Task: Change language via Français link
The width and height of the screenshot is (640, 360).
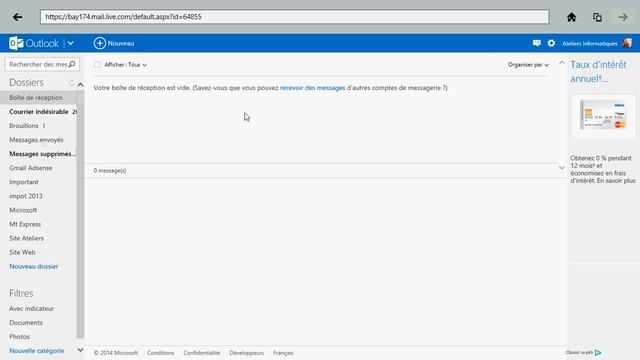Action: 283,353
